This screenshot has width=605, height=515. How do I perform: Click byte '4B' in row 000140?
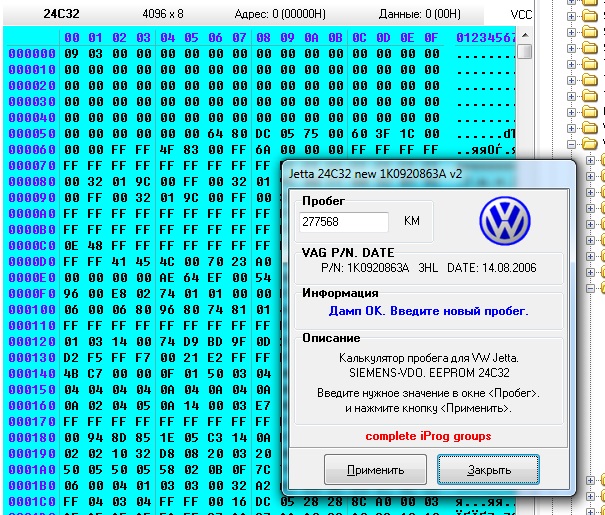[72, 374]
